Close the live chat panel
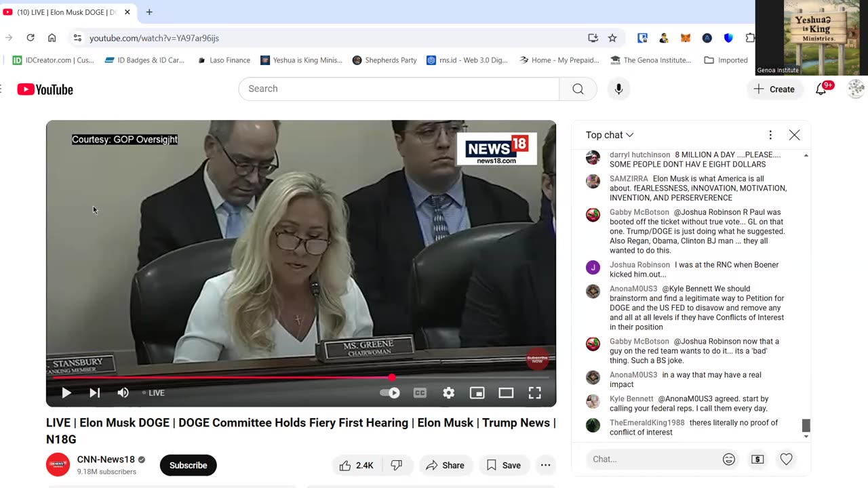The height and width of the screenshot is (488, 868). 795,135
